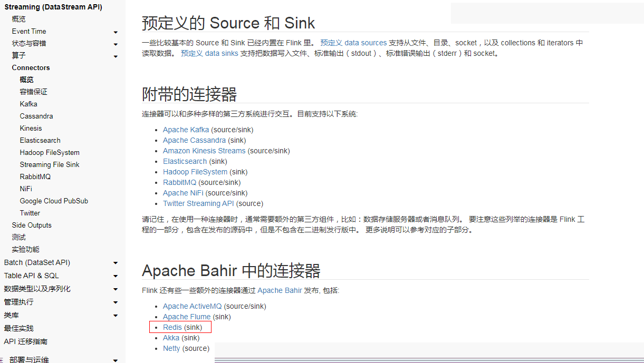Open the Kafka sidebar page
This screenshot has height=363, width=644.
tap(28, 104)
